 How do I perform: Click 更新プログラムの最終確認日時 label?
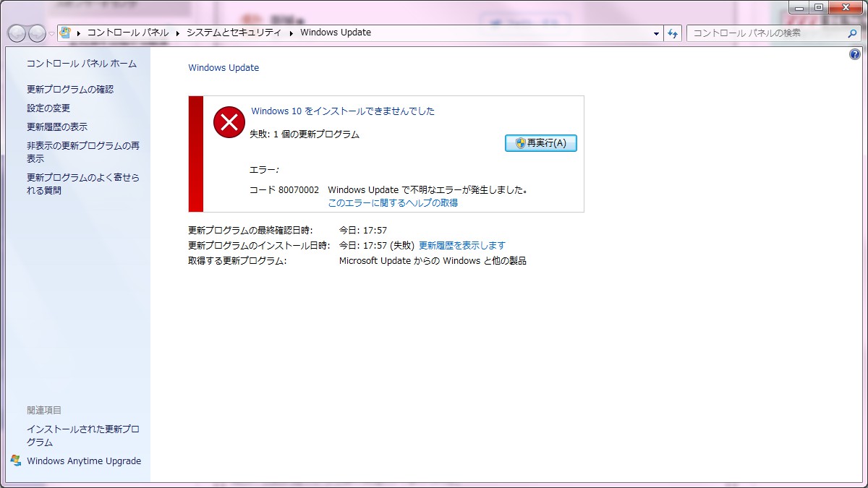[x=250, y=231]
